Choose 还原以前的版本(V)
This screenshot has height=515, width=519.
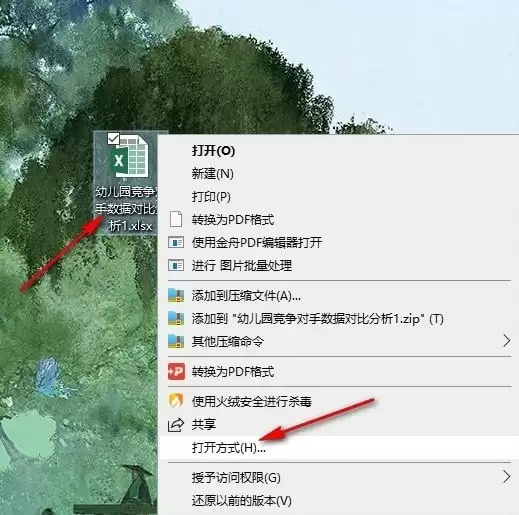[x=241, y=501]
